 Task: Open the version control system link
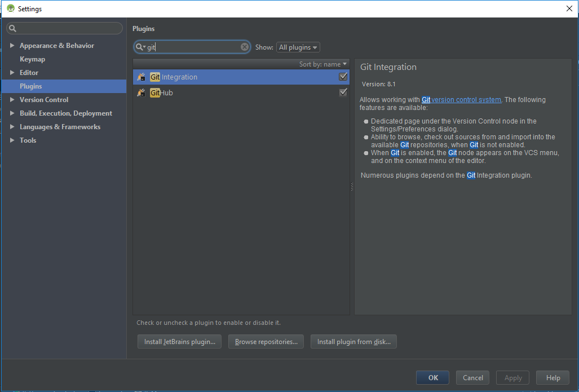[x=466, y=100]
